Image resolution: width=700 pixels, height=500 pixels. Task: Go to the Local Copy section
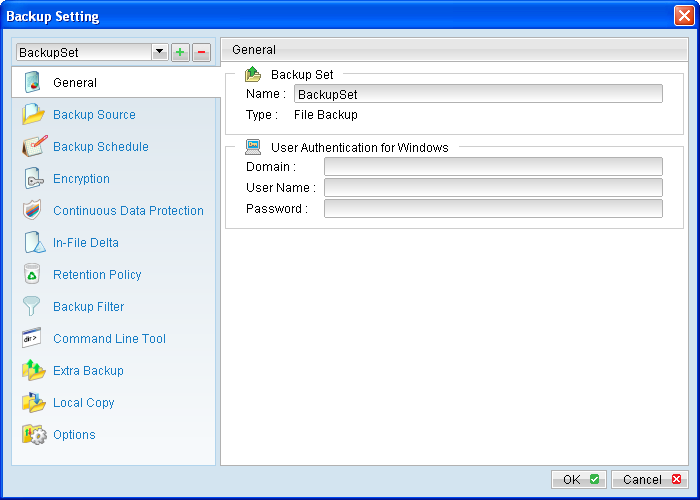click(83, 403)
